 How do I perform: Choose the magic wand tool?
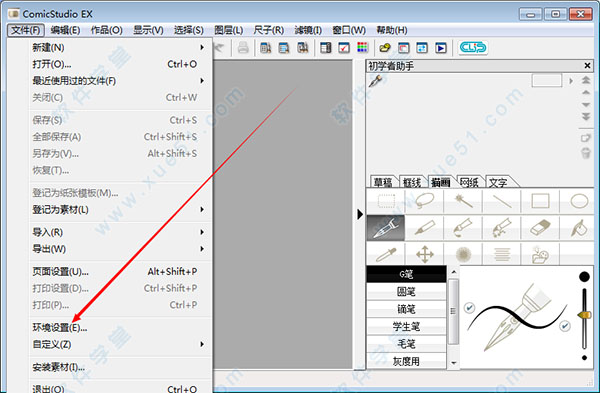click(463, 201)
